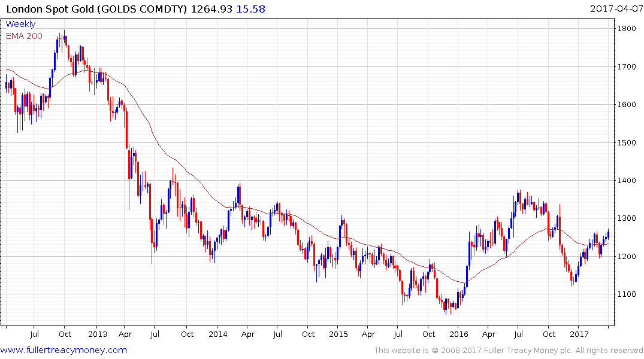Click the 2016 year axis label
Image resolution: width=644 pixels, height=359 pixels.
pos(459,334)
